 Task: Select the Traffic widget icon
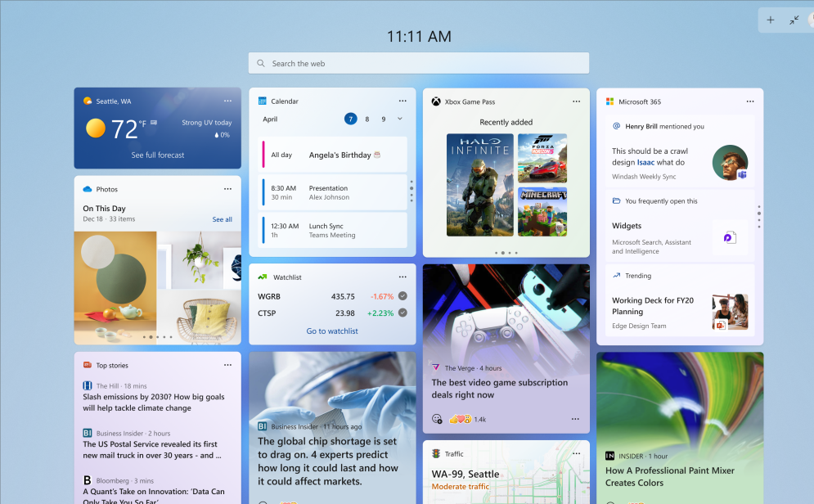pyautogui.click(x=434, y=453)
